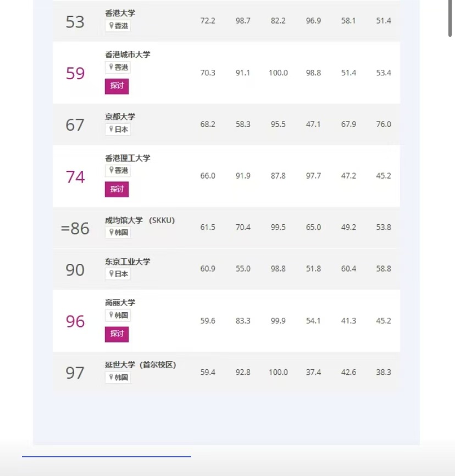Click the location pin under 成均馆大学
Image resolution: width=455 pixels, height=476 pixels.
112,233
